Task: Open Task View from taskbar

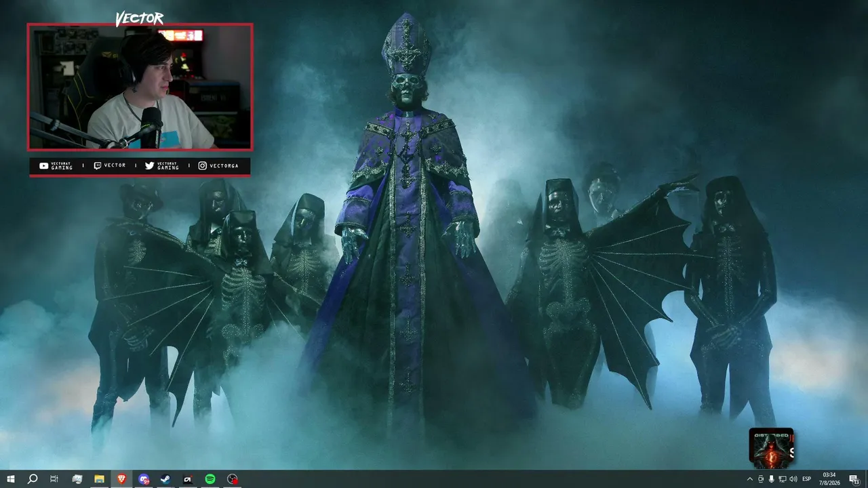Action: [x=54, y=479]
